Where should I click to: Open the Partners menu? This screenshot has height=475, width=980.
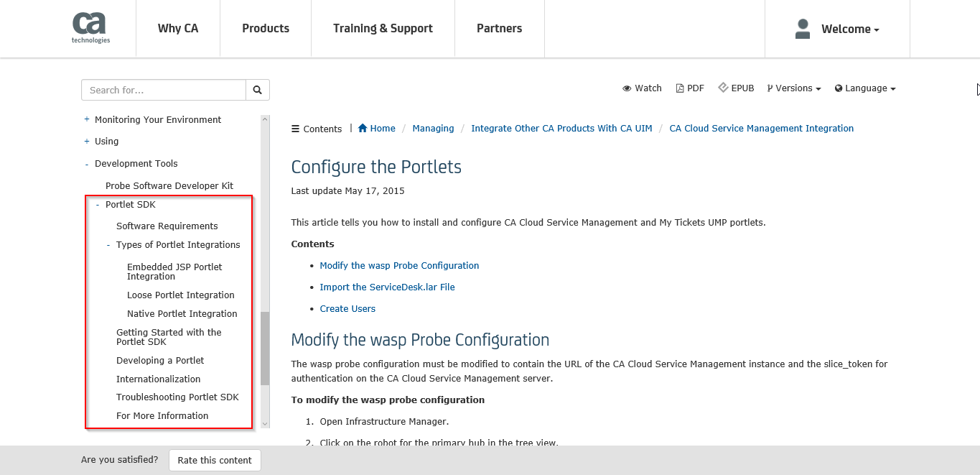[500, 29]
